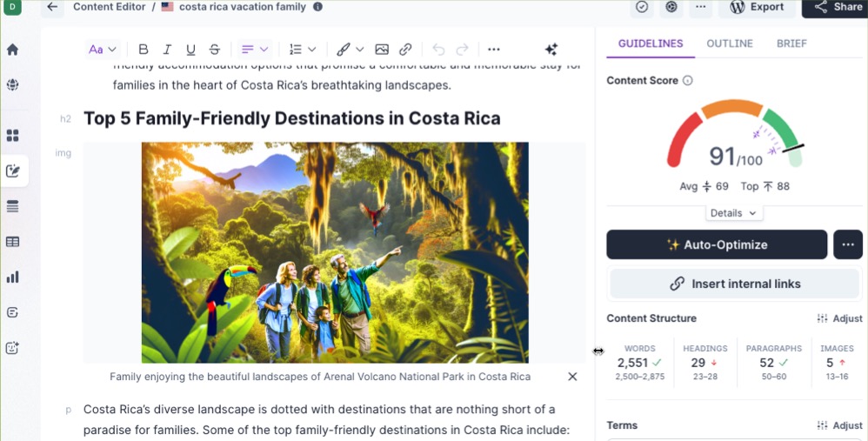The width and height of the screenshot is (868, 441).
Task: Switch to the Brief tab
Action: [x=791, y=43]
